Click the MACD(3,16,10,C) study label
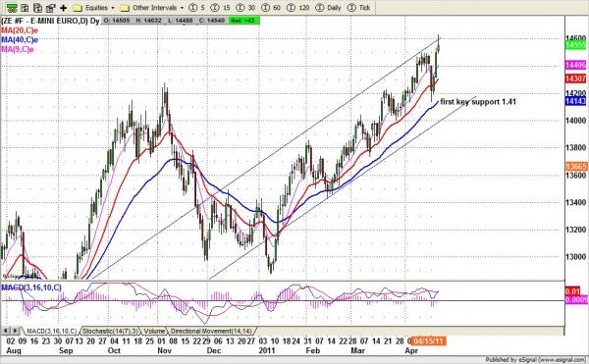 point(31,287)
